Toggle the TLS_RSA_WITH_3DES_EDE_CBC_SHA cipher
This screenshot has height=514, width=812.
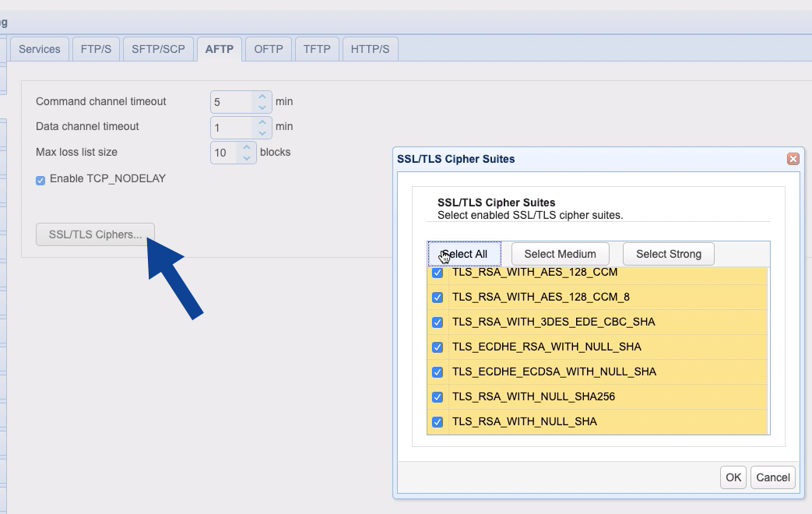point(438,322)
